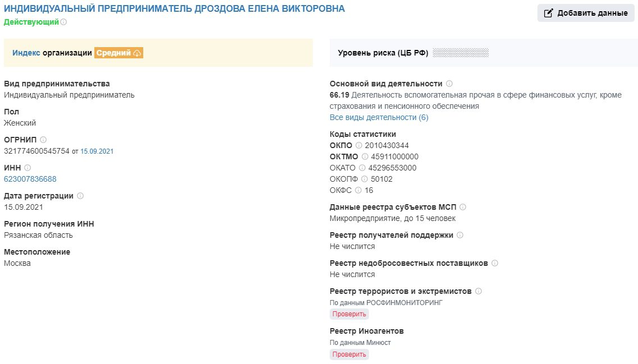The width and height of the screenshot is (638, 364).
Task: Click info icon beside Реестр получателей поддержки
Action: pos(460,235)
